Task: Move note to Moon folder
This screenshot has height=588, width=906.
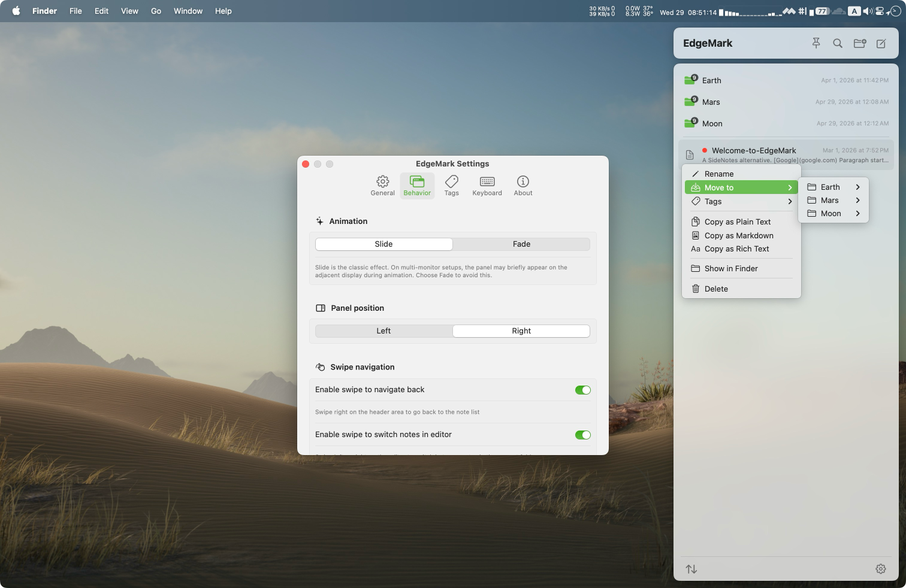Action: pyautogui.click(x=833, y=213)
